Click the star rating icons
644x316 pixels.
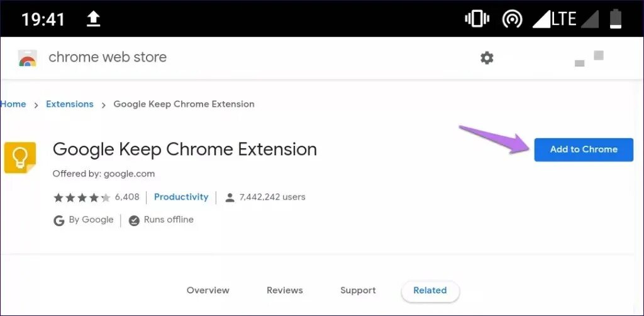tap(82, 198)
